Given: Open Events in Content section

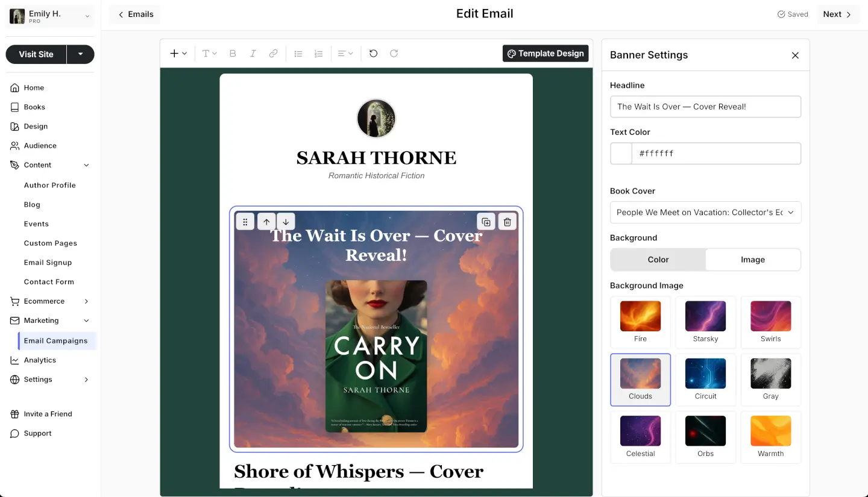Looking at the screenshot, I should (36, 224).
